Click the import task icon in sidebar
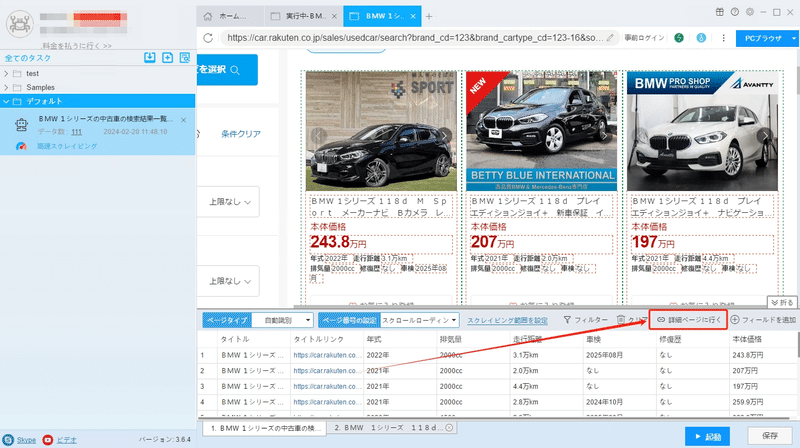800x448 pixels. (149, 58)
